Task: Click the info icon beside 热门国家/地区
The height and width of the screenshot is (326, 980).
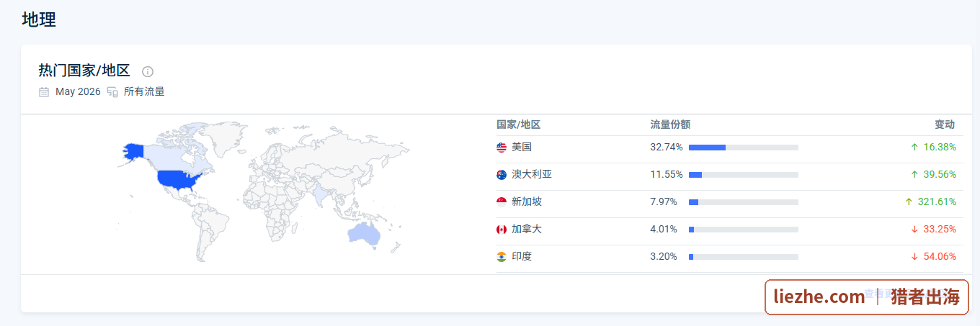Action: (x=148, y=71)
